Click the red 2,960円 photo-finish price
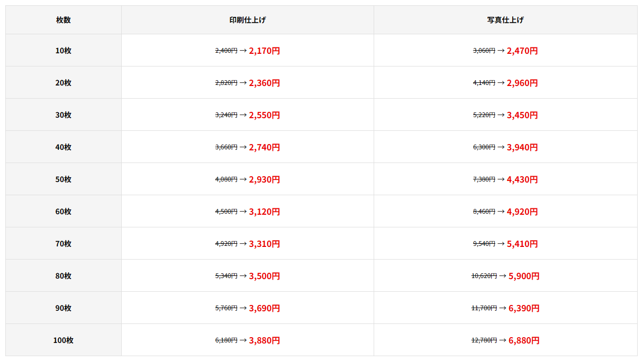This screenshot has height=363, width=644. tap(522, 83)
